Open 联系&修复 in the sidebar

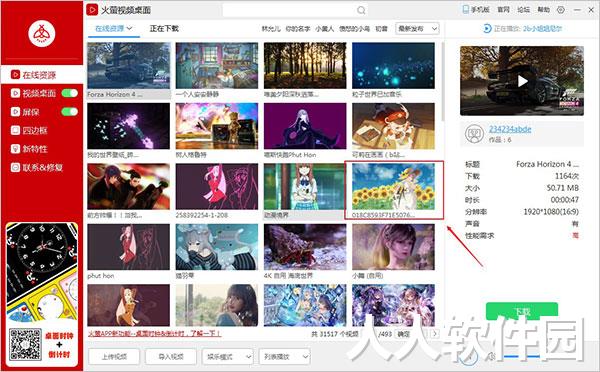37,167
